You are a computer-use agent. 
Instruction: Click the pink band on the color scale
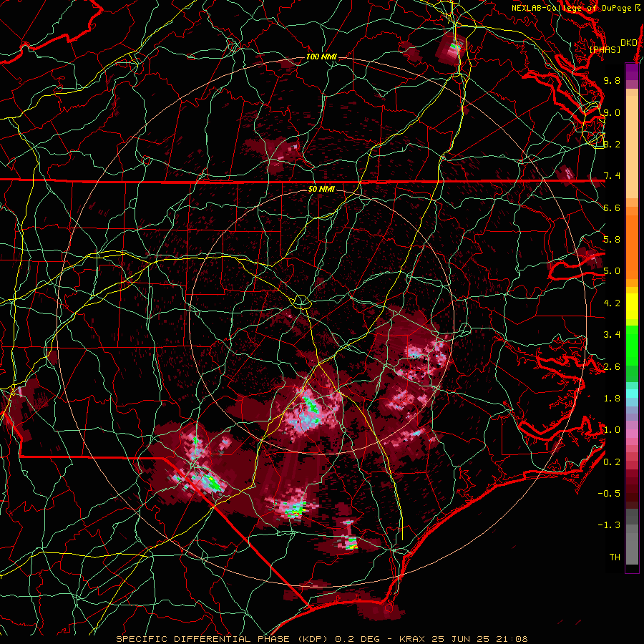(632, 433)
